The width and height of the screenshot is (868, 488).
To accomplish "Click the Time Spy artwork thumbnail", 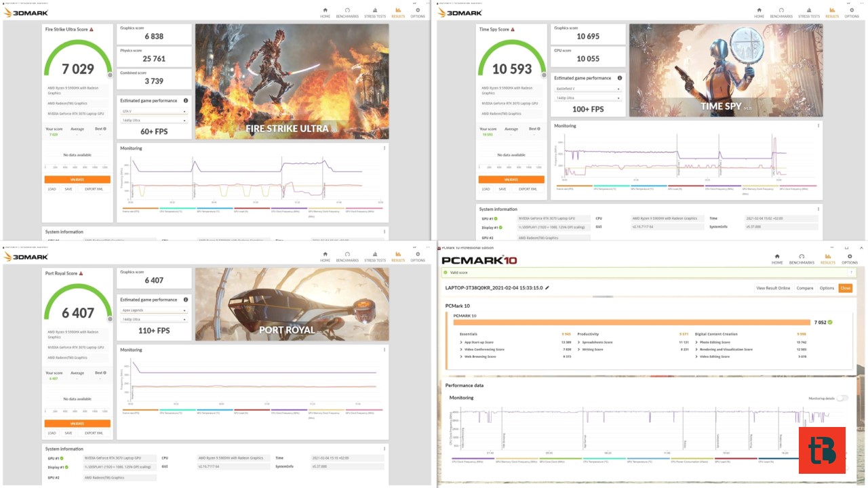I will pos(726,70).
